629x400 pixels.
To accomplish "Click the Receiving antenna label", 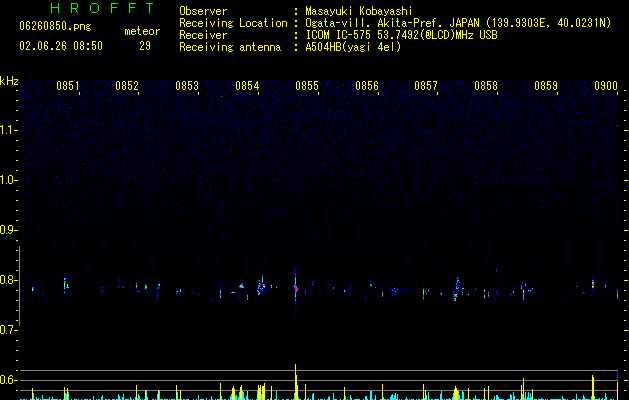I will tap(230, 47).
